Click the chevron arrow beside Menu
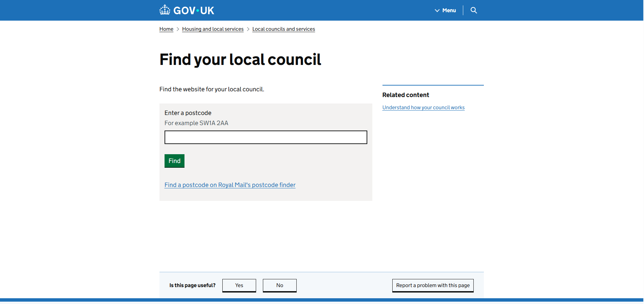This screenshot has height=304, width=644. pyautogui.click(x=437, y=10)
